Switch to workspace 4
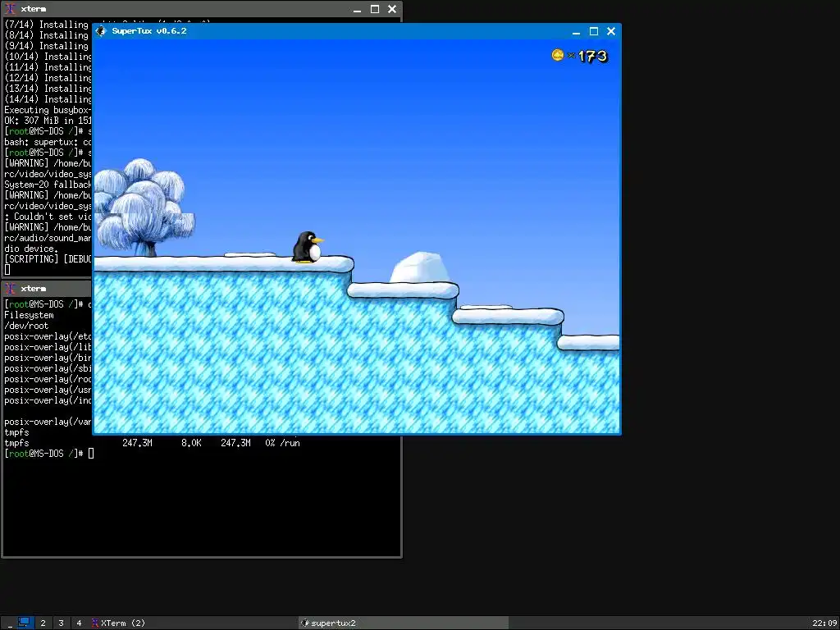Viewport: 840px width, 630px height. [79, 623]
